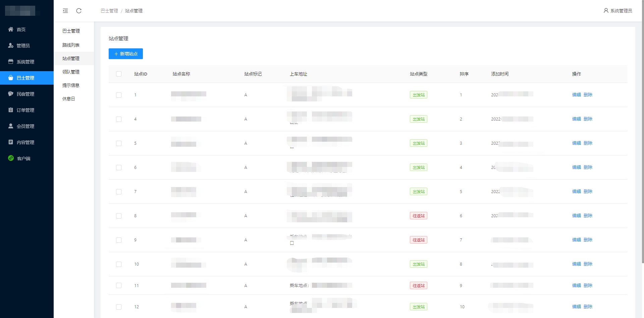The image size is (644, 318).
Task: Click 编辑 for station ID 8
Action: click(577, 216)
